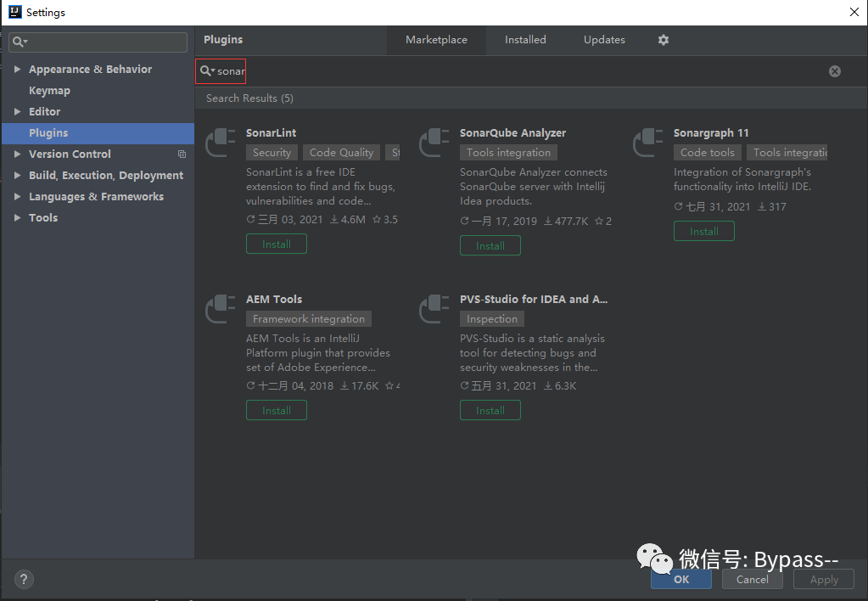Click SonarLint 3.5 star rating
Viewport: 868px width, 601px height.
[385, 219]
